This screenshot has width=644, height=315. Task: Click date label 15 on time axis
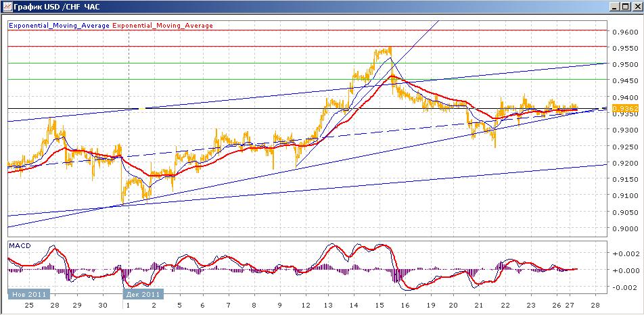click(379, 306)
